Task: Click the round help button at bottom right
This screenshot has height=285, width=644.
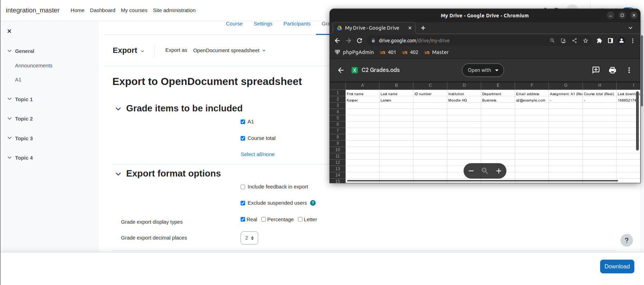Action: (627, 240)
